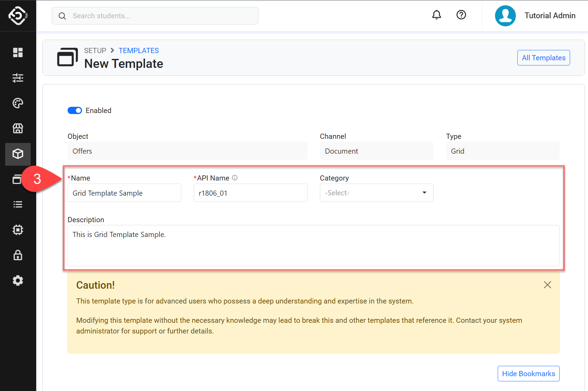
Task: Click the All Templates button
Action: tap(543, 58)
